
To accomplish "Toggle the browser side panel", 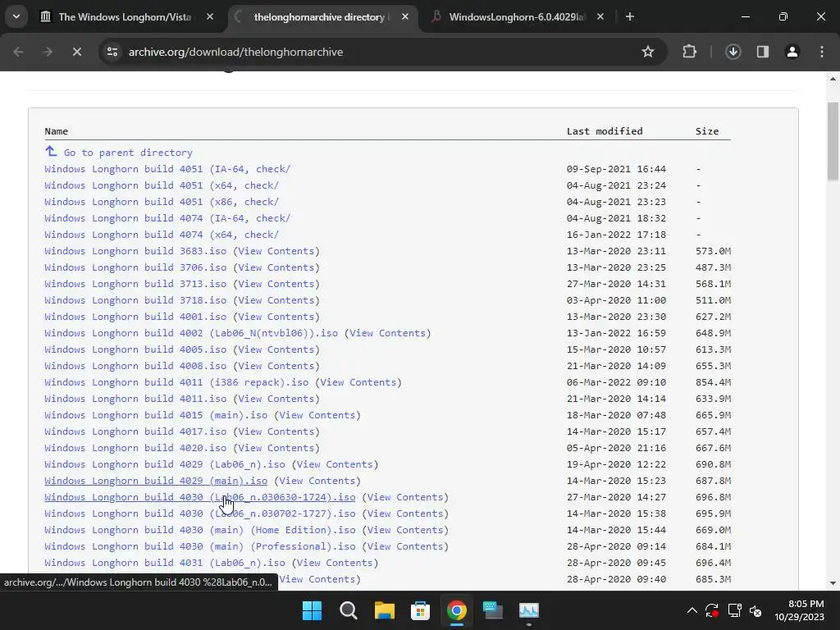I will pyautogui.click(x=762, y=52).
